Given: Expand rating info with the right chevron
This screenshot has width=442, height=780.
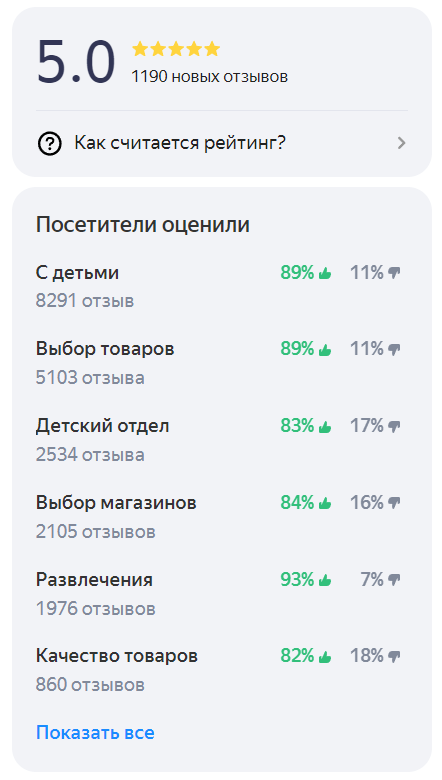Looking at the screenshot, I should click(x=401, y=144).
